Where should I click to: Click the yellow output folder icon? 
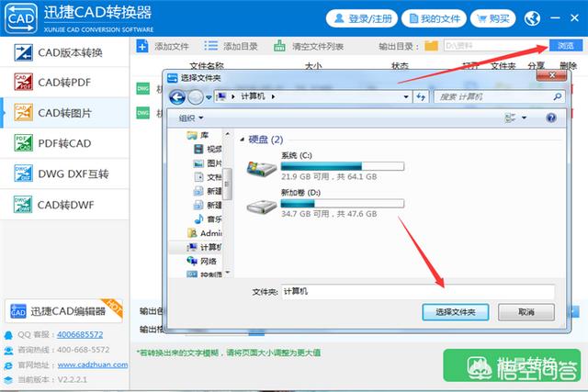[x=431, y=46]
